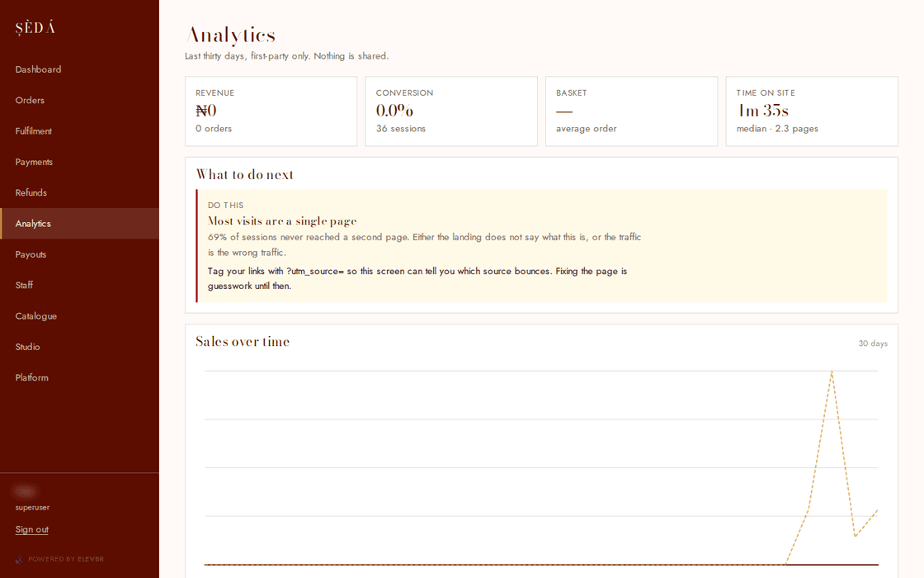
Task: Select the Analytics sidebar item
Action: tap(79, 224)
